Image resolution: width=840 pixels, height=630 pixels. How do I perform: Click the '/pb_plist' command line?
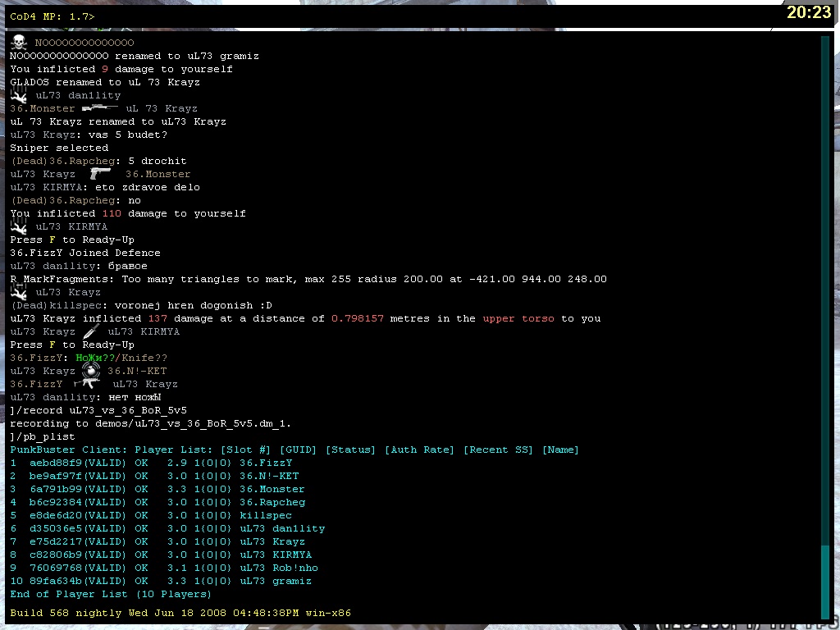click(43, 436)
